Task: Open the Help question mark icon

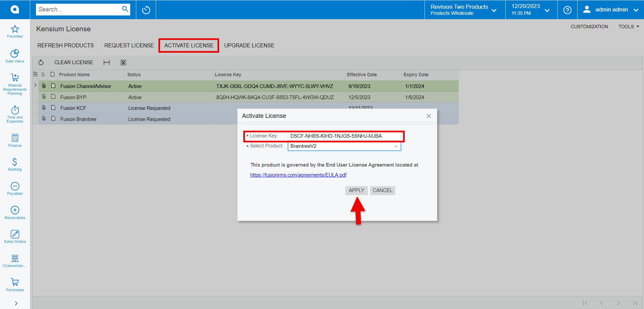Action: click(567, 10)
